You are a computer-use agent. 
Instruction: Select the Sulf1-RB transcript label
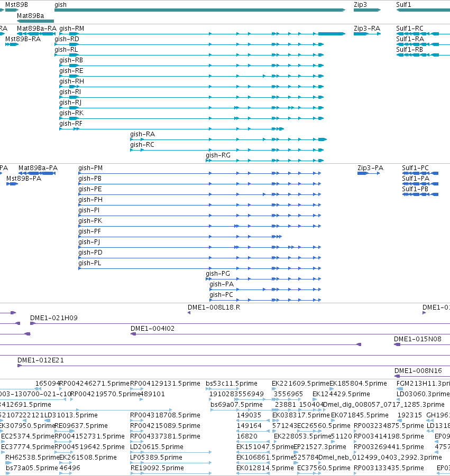coord(410,50)
